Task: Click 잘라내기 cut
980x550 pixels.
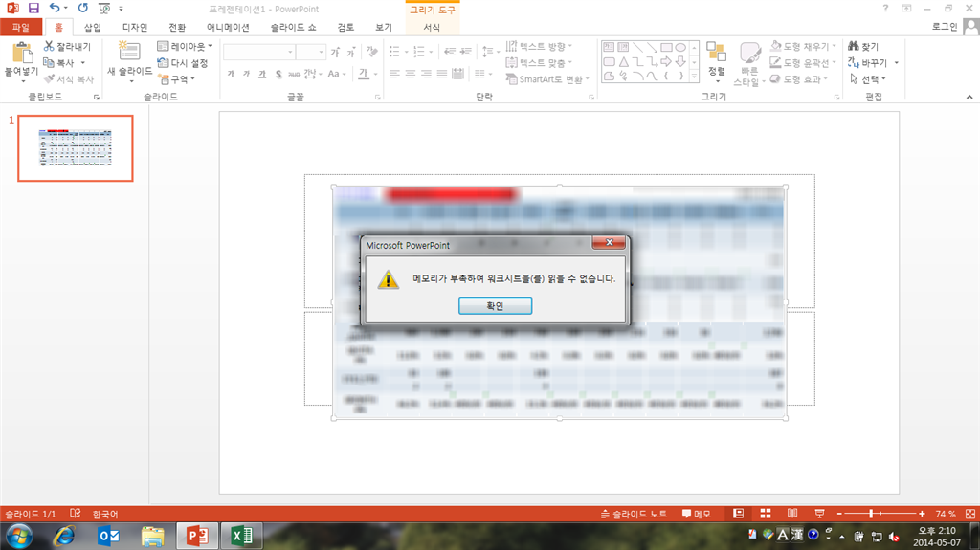Action: (x=68, y=46)
